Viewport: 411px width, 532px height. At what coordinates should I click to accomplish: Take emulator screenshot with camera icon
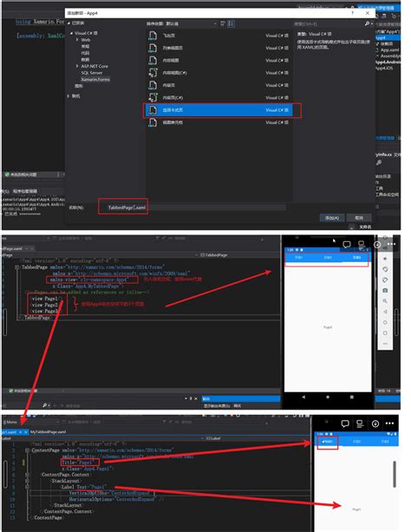point(385,291)
